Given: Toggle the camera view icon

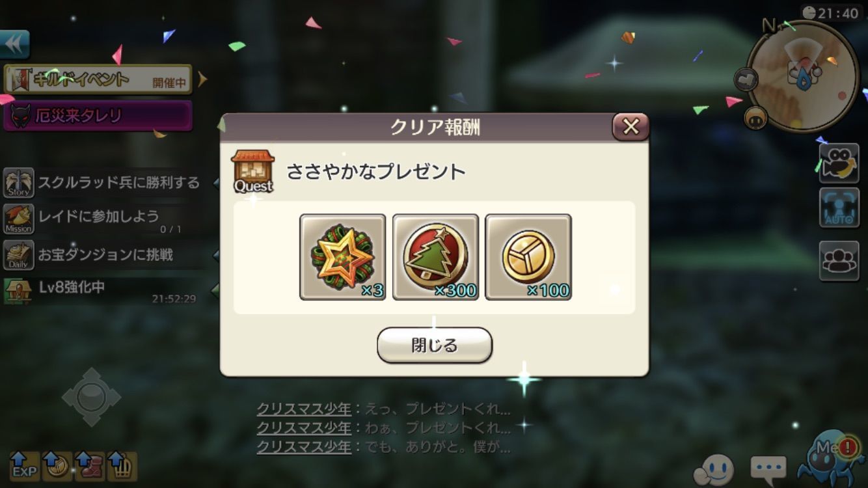Looking at the screenshot, I should click(839, 162).
